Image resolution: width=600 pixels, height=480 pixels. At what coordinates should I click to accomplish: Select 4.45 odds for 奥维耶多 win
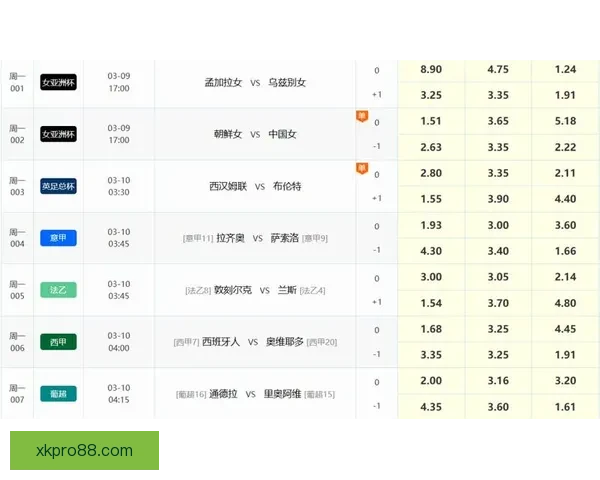tap(565, 329)
